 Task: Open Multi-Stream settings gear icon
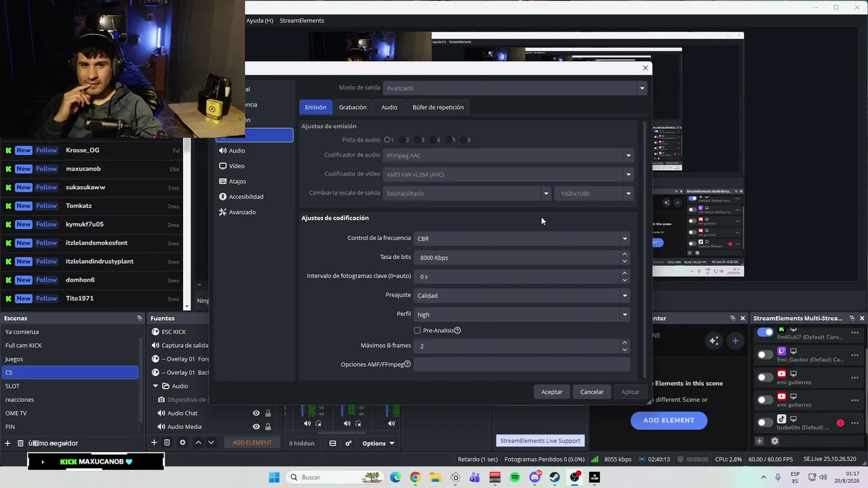pos(774,441)
